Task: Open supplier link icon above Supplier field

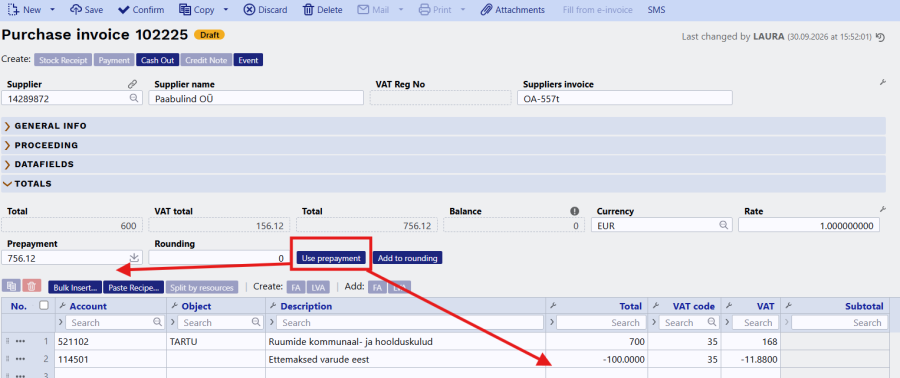Action: tap(133, 84)
